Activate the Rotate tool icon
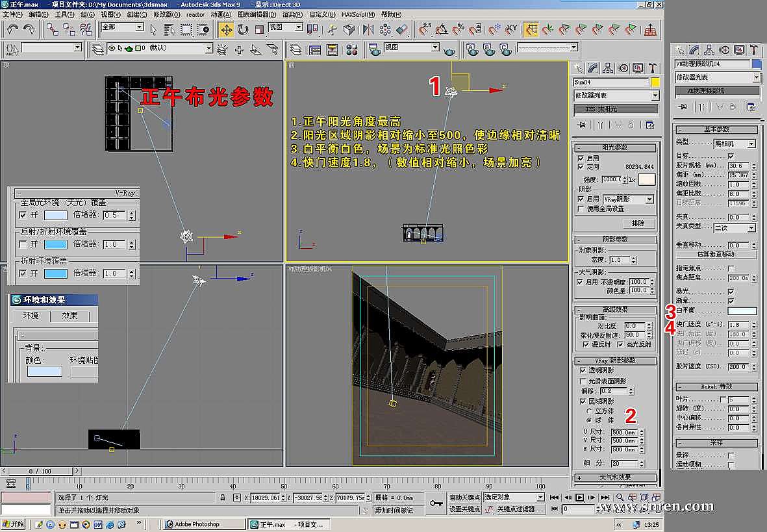This screenshot has width=767, height=532. coord(242,29)
